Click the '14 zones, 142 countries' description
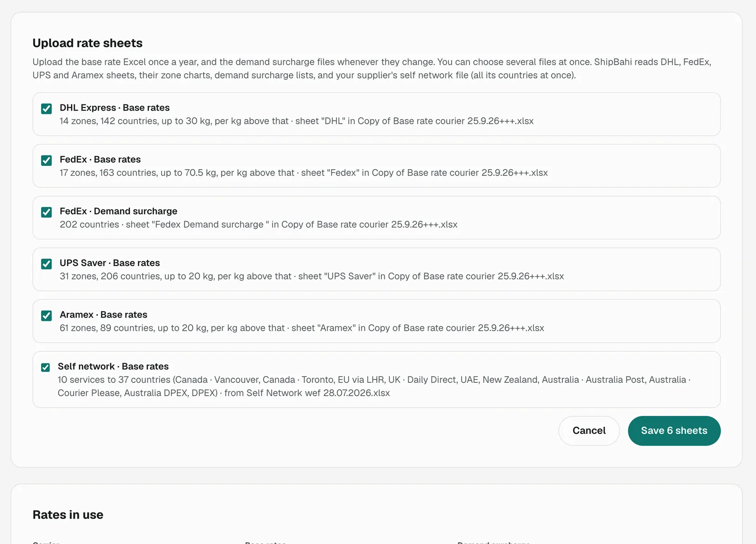756x544 pixels. coord(297,121)
